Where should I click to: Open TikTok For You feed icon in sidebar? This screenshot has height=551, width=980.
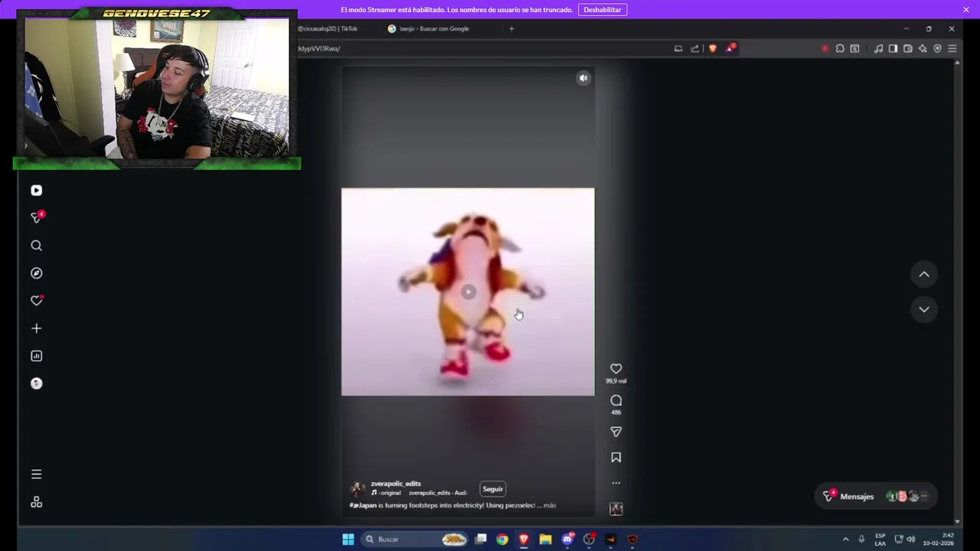pos(36,191)
